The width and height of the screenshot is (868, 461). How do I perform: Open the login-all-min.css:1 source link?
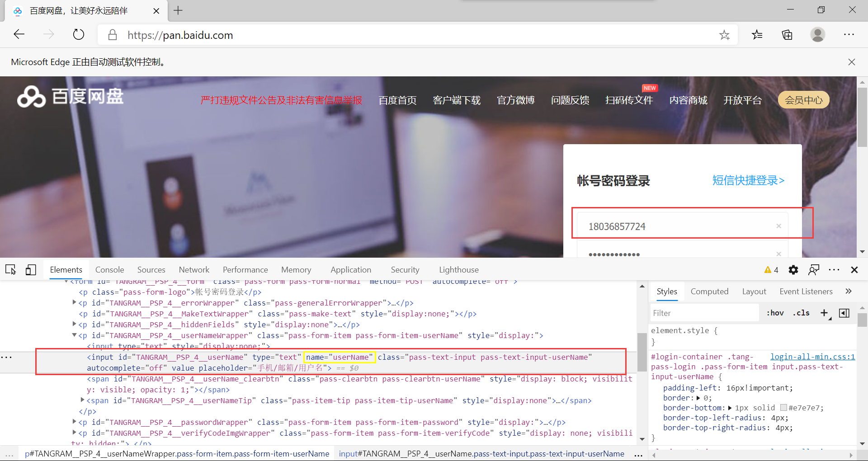812,357
